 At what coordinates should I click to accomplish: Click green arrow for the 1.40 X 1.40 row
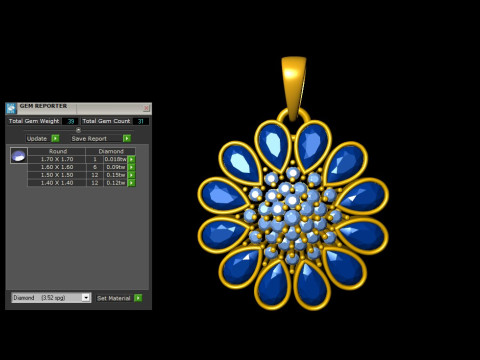coord(131,183)
